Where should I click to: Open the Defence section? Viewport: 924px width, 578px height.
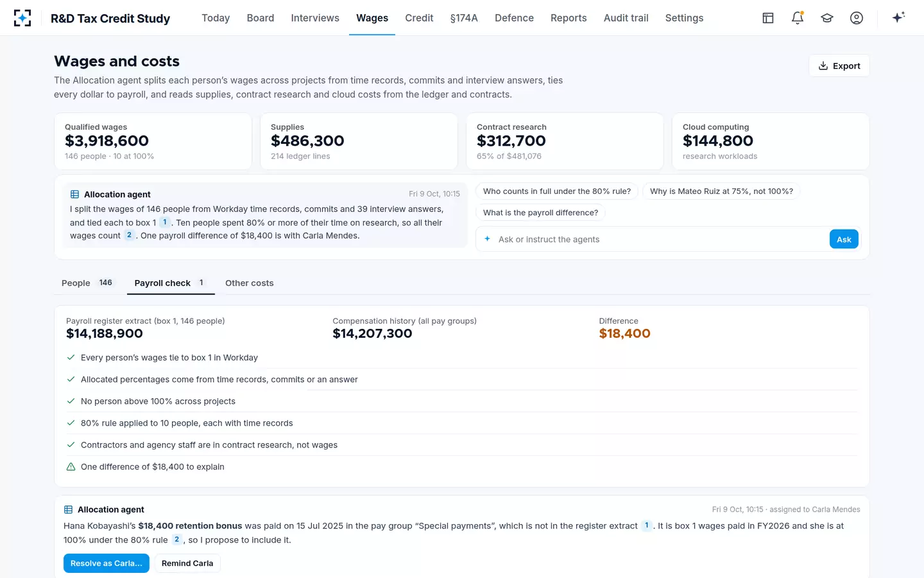[x=514, y=18]
